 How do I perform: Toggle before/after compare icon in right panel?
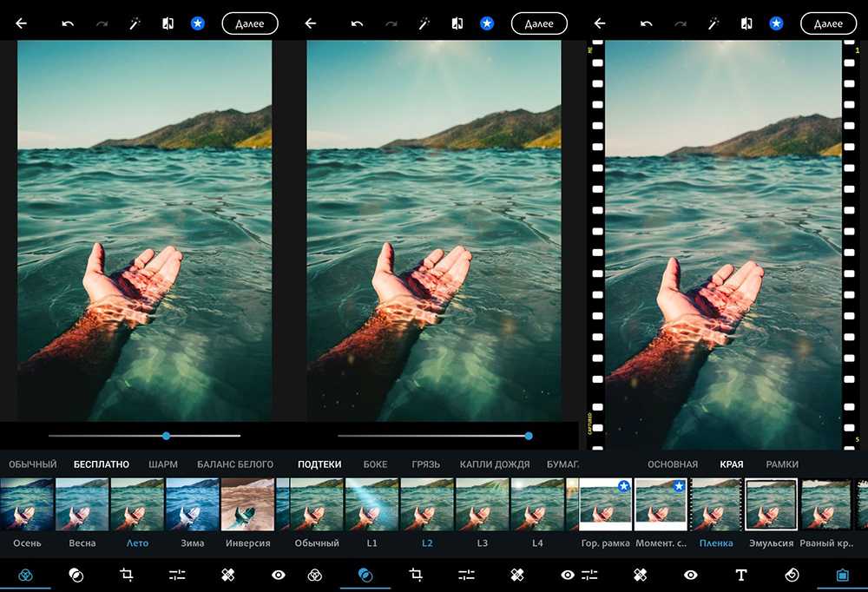[x=746, y=23]
